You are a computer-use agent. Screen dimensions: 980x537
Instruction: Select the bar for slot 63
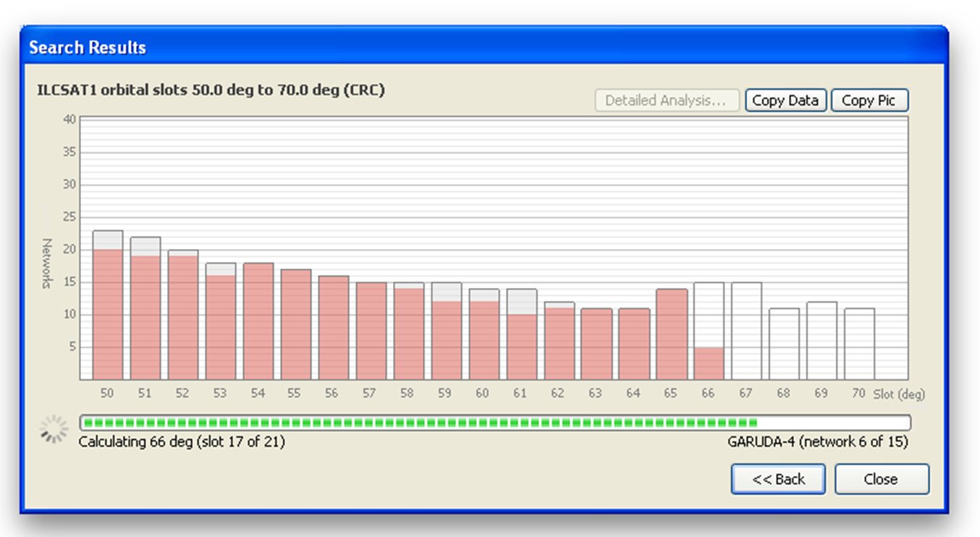pos(597,344)
